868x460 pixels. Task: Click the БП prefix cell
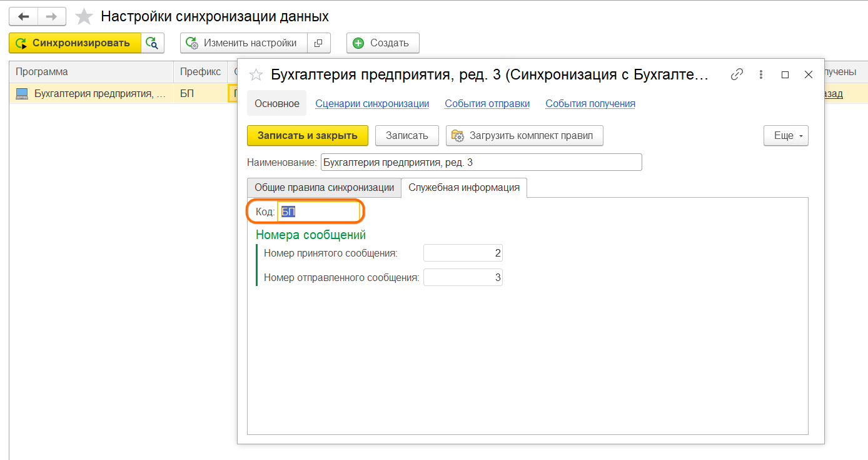(x=200, y=94)
